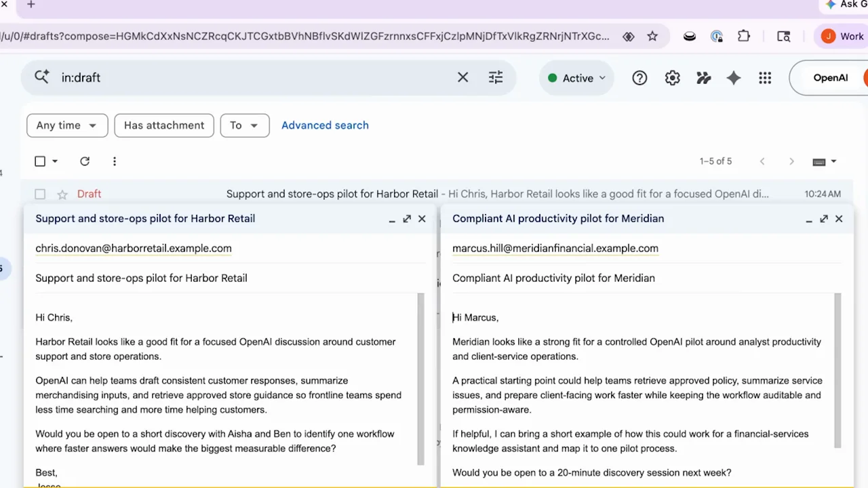Edit the Harbor Retail subject line
The image size is (868, 488).
pyautogui.click(x=229, y=278)
